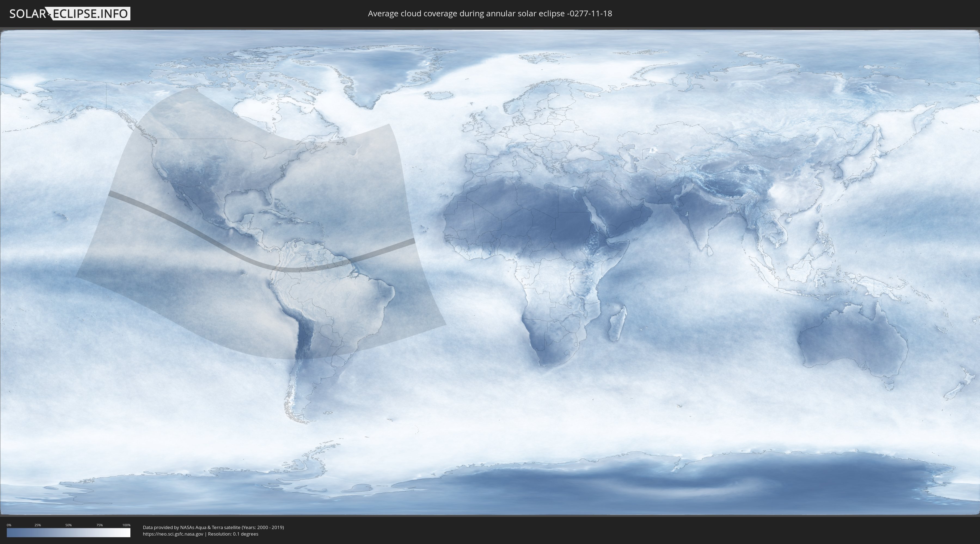Click the 25% legend label

click(38, 525)
